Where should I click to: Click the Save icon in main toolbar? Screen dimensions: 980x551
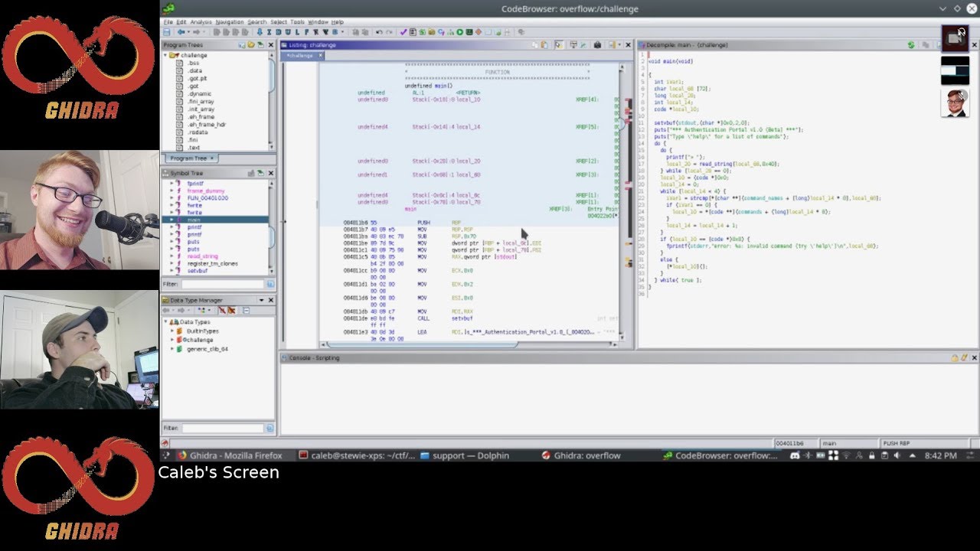(168, 32)
